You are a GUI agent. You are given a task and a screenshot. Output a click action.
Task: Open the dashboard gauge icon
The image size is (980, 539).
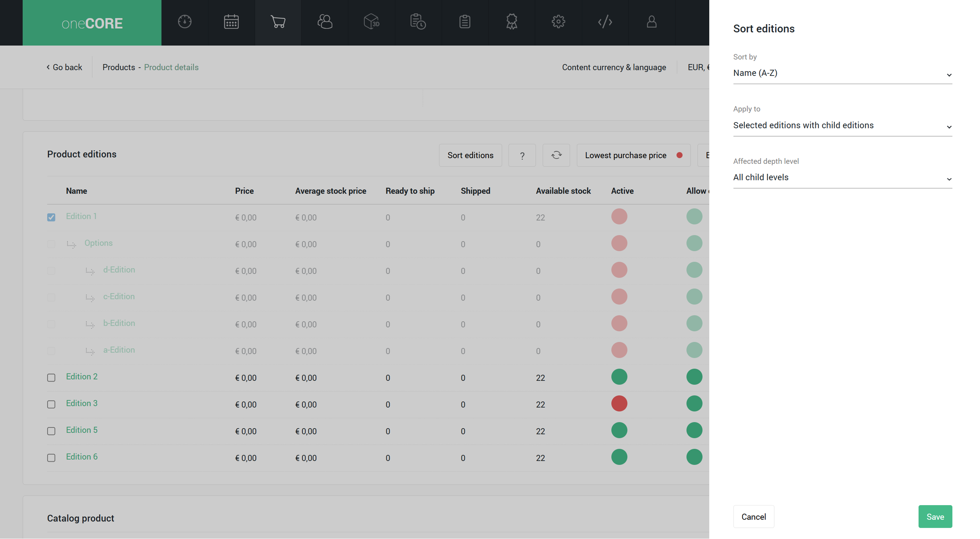185,22
